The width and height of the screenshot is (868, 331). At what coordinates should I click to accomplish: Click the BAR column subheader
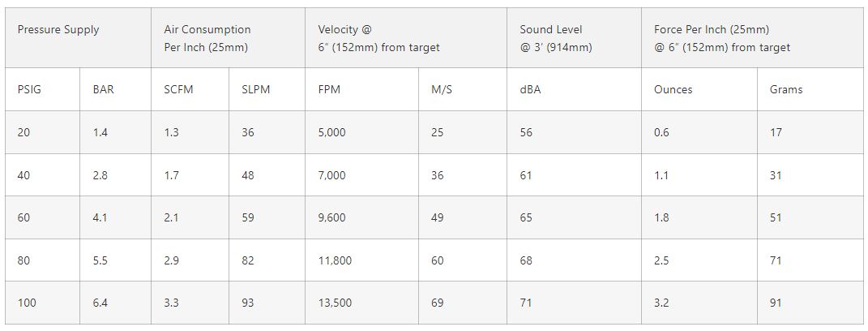(104, 89)
